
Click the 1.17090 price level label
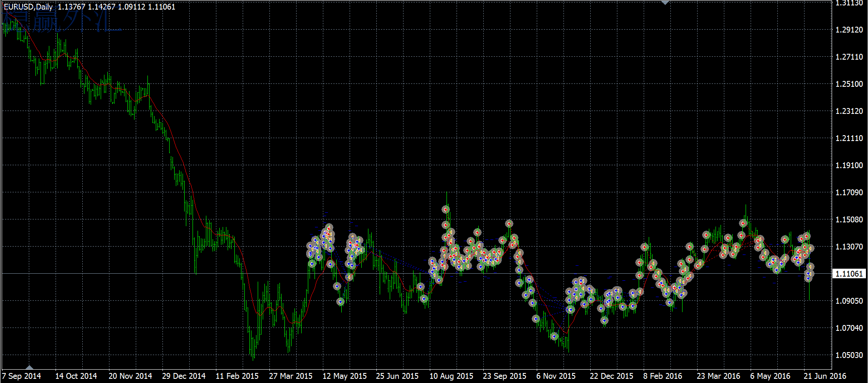point(849,192)
